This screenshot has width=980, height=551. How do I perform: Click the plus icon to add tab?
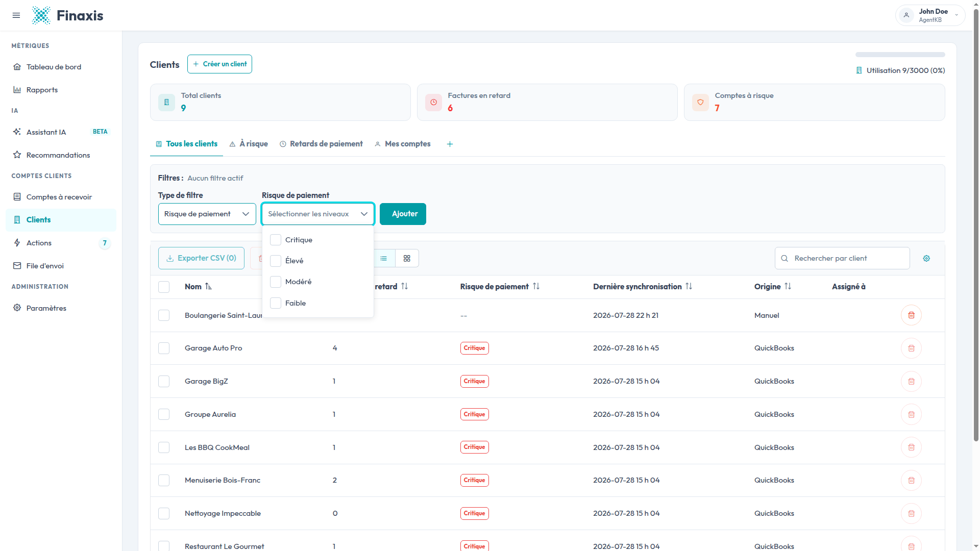tap(450, 144)
